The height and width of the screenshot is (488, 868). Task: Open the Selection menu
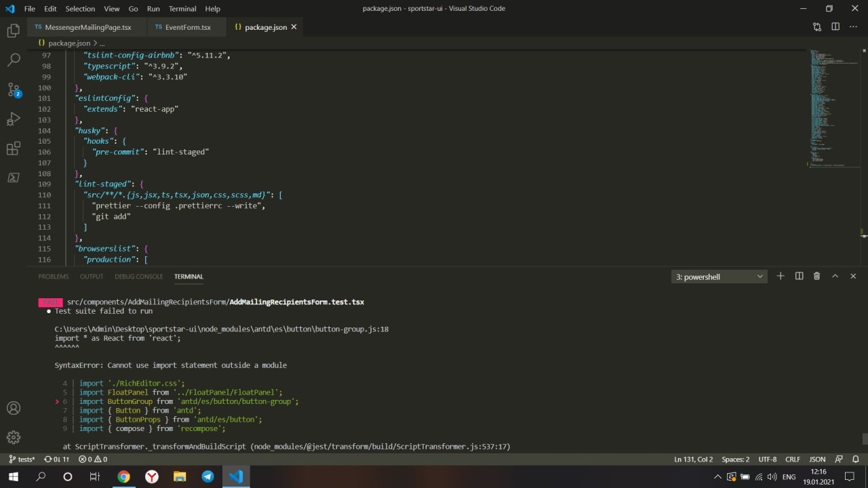coord(80,9)
